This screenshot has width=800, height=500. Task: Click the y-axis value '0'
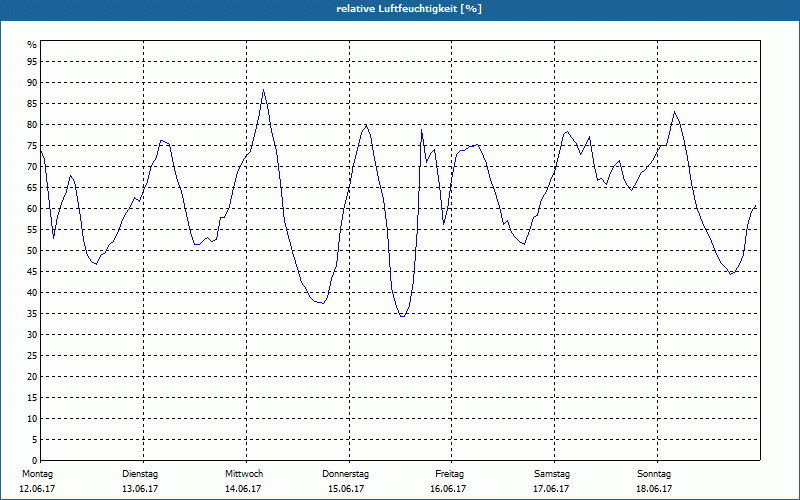35,461
